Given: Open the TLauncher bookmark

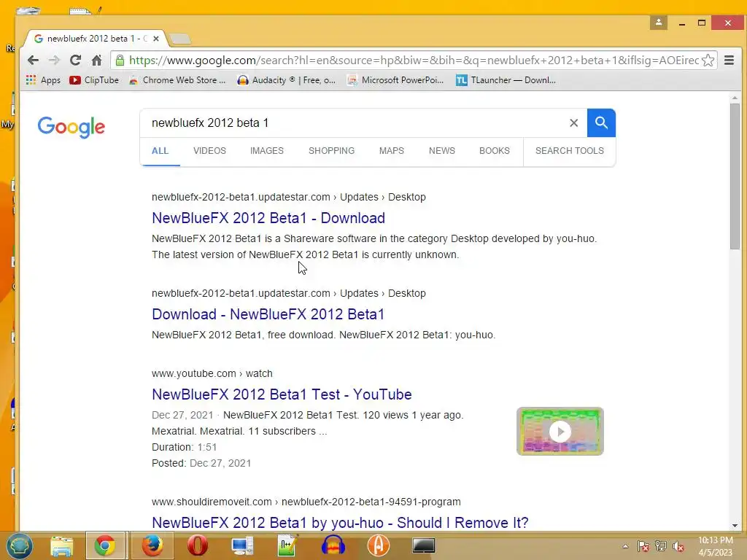Looking at the screenshot, I should 506,80.
